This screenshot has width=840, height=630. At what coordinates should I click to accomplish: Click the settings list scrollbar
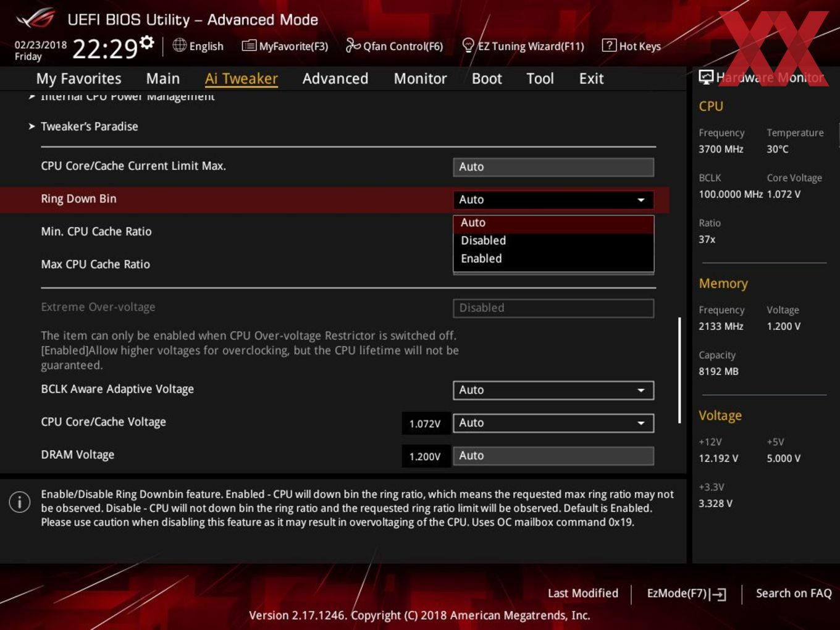[x=679, y=371]
